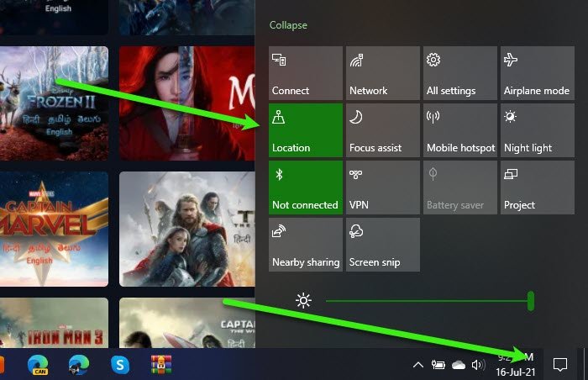Open WinRAR from the taskbar

pyautogui.click(x=161, y=365)
